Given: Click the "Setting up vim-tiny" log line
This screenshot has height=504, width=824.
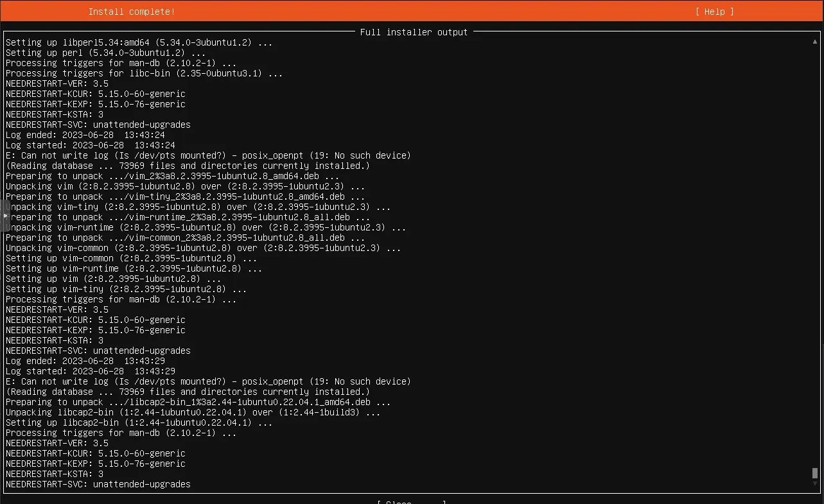Looking at the screenshot, I should pyautogui.click(x=126, y=289).
